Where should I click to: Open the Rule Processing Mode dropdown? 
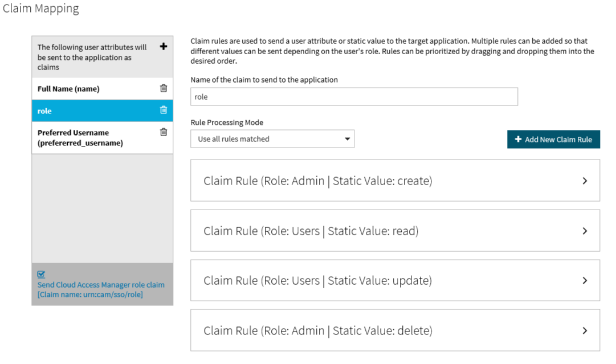point(272,139)
